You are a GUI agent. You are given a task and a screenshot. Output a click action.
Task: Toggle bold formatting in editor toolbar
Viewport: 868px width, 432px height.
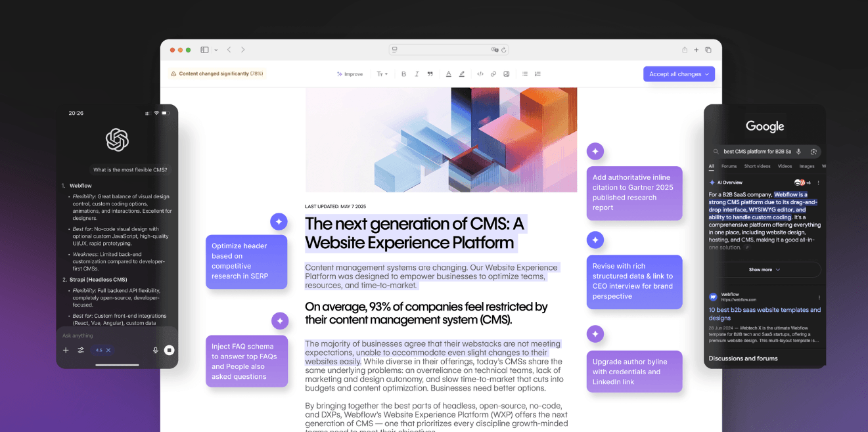coord(403,74)
